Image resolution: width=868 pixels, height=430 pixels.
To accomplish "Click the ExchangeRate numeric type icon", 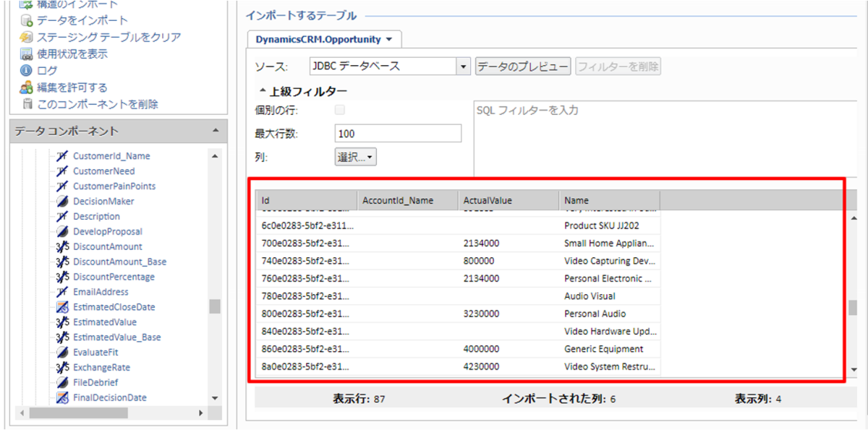I will coord(62,368).
